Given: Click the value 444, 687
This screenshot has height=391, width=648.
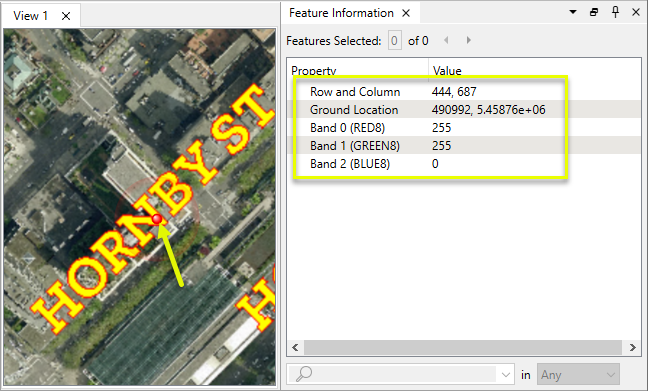Looking at the screenshot, I should (x=454, y=92).
